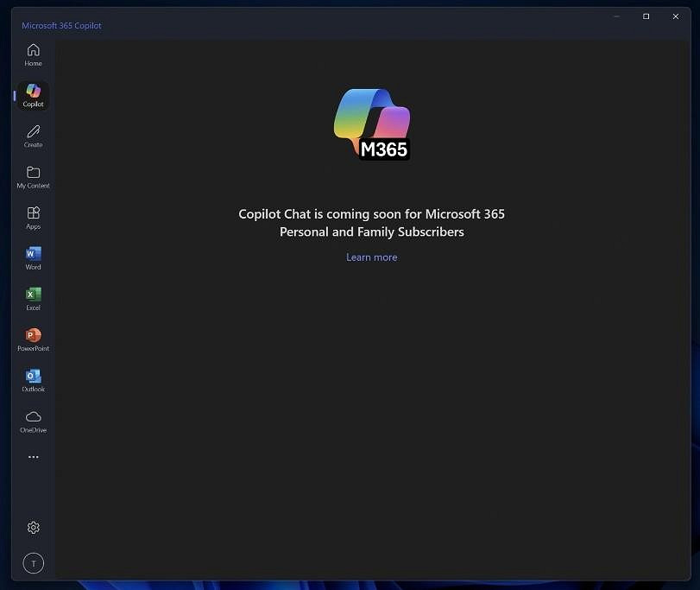Click the M365 Copilot logo
Screen dimensions: 700x590
[x=371, y=124]
